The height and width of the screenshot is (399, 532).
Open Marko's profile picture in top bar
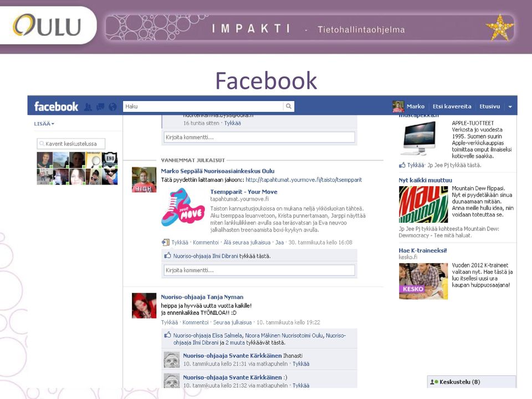click(398, 106)
